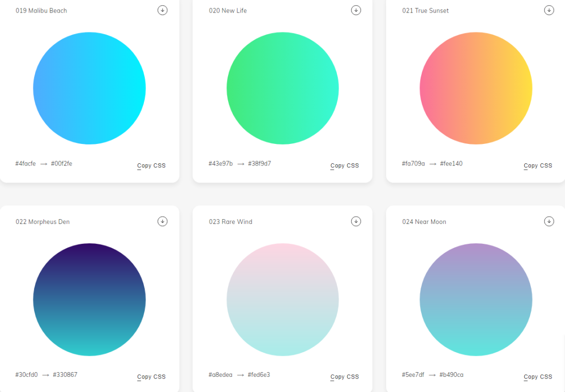The width and height of the screenshot is (565, 392).
Task: Copy CSS for Rare Wind
Action: coord(344,376)
